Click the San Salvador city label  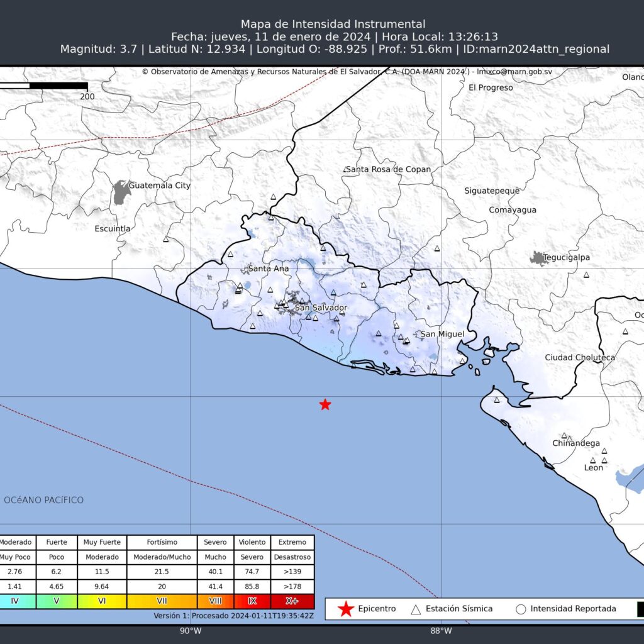tap(321, 308)
